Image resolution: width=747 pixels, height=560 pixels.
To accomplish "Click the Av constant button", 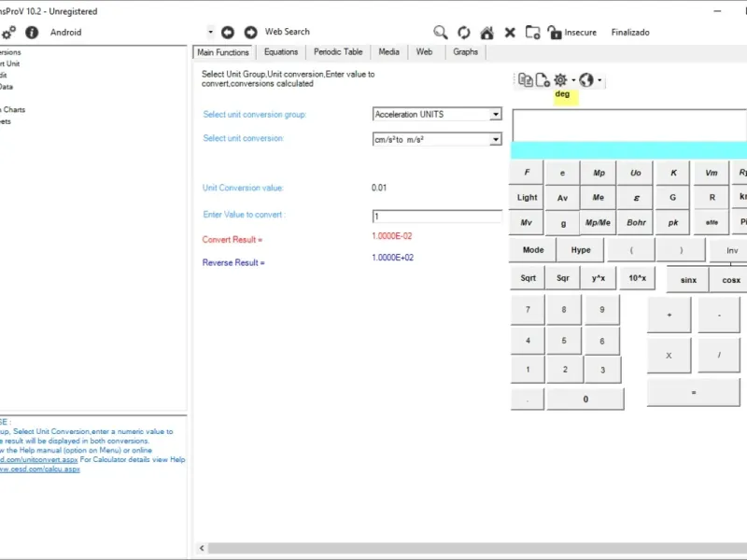I will (562, 198).
